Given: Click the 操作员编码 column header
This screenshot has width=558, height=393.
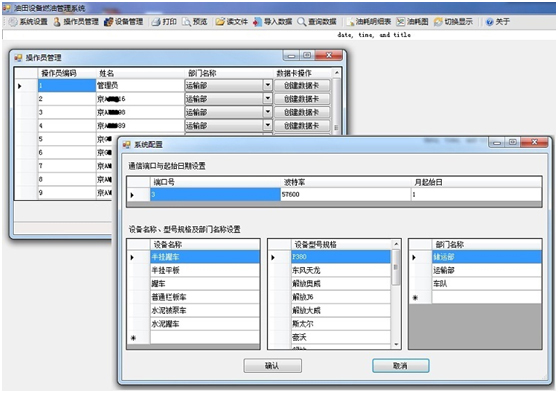Looking at the screenshot, I should click(67, 73).
